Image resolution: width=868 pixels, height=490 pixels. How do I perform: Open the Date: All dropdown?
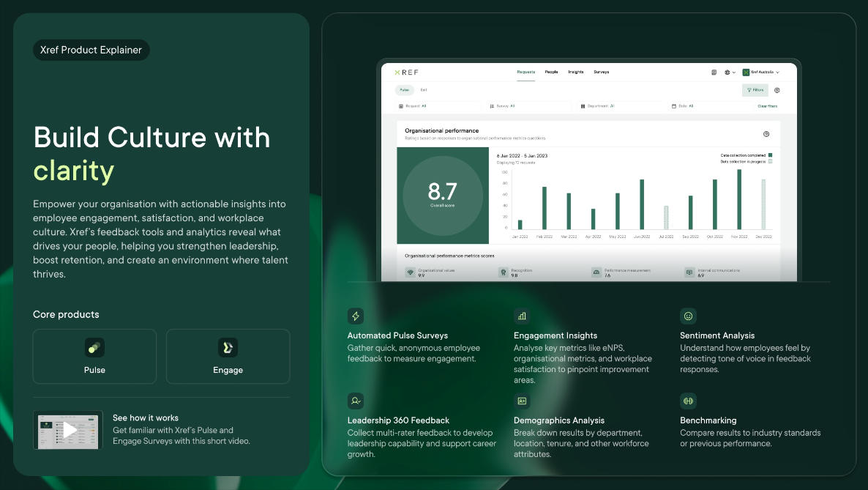[x=711, y=106]
